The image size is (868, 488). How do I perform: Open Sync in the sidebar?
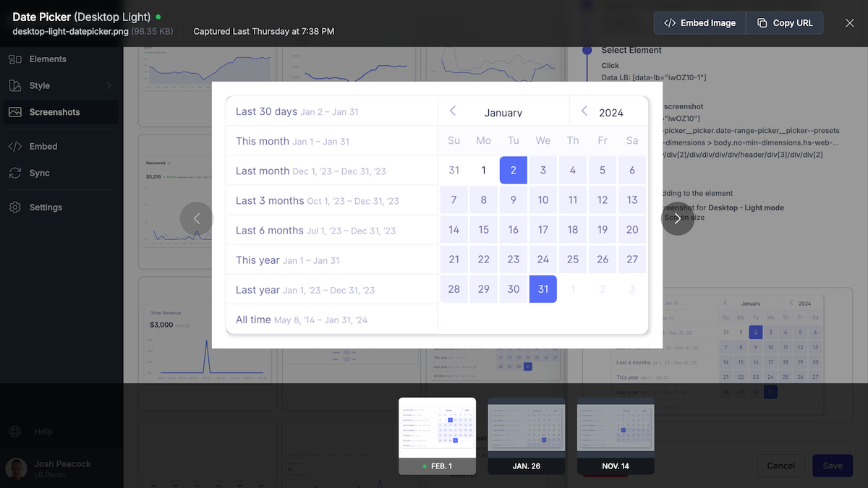click(59, 173)
